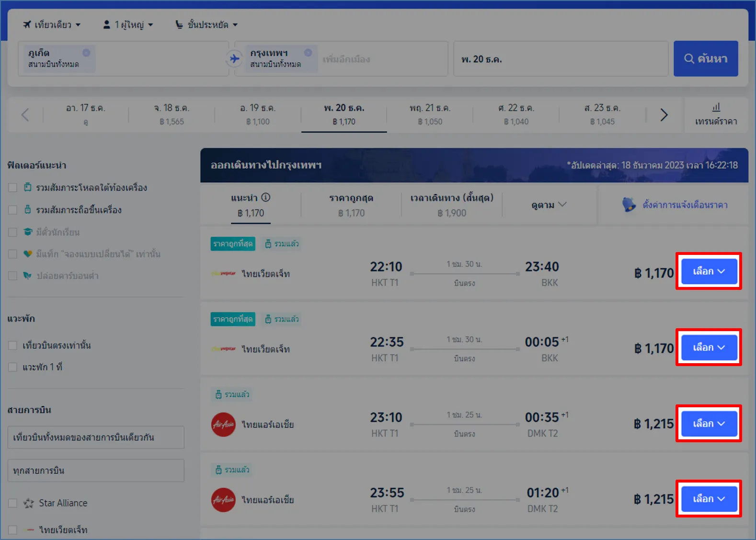Click info icon next to แนะนำ tab
This screenshot has width=756, height=540.
266,197
